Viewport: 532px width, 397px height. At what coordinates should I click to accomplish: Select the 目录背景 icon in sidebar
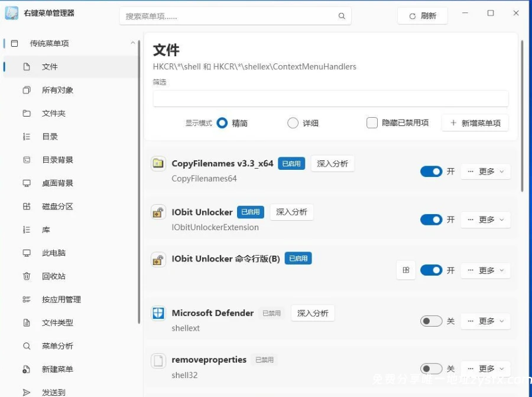27,160
